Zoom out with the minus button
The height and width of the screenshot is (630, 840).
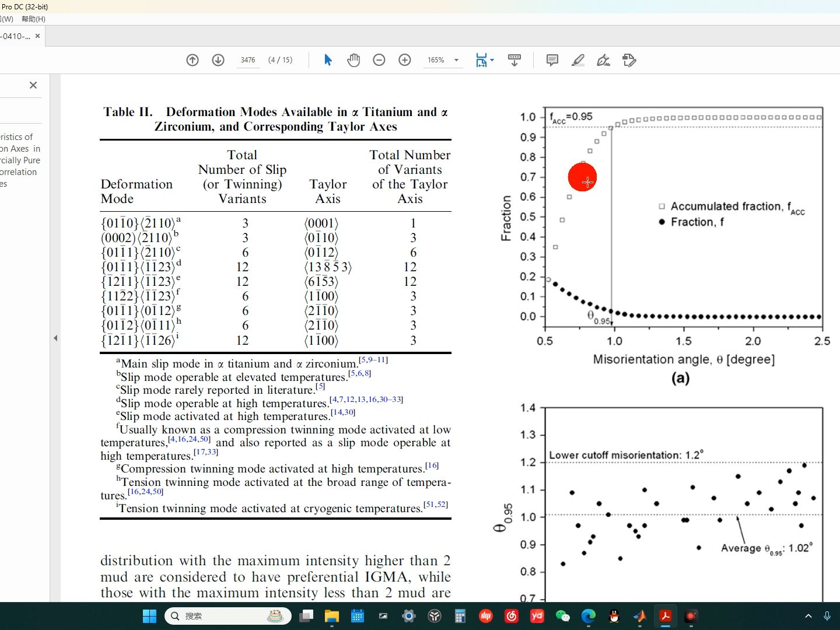tap(379, 60)
